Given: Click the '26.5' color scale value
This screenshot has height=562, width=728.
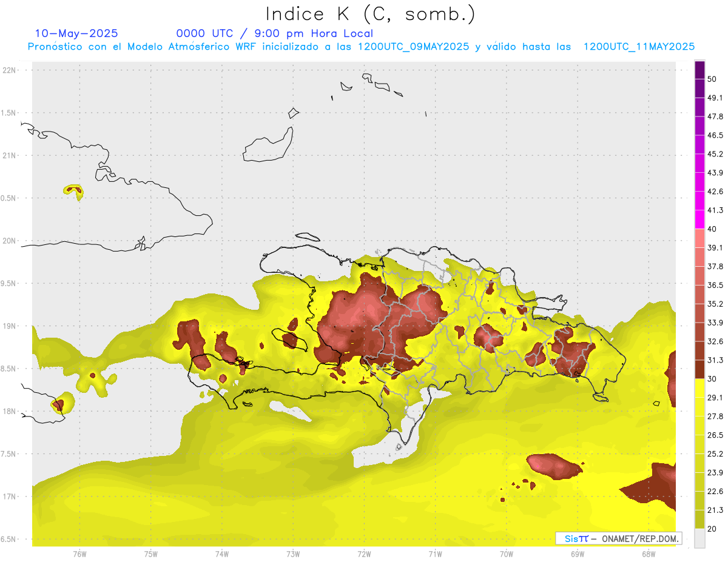Looking at the screenshot, I should 715,435.
